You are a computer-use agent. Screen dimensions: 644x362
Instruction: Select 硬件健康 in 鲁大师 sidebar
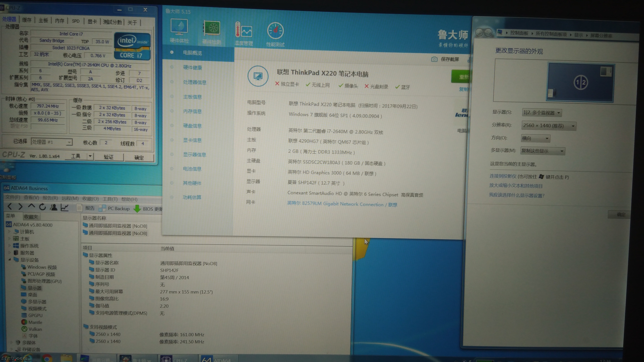(192, 67)
